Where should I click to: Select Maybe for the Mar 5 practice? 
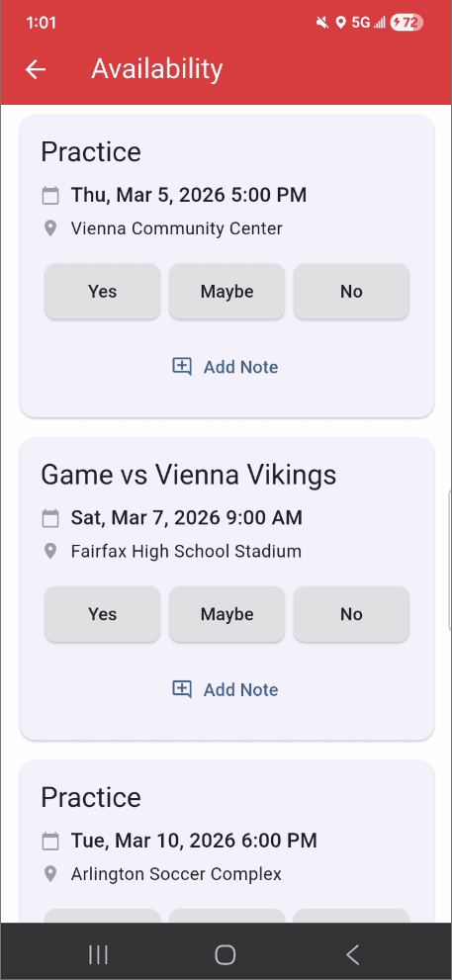tap(226, 292)
